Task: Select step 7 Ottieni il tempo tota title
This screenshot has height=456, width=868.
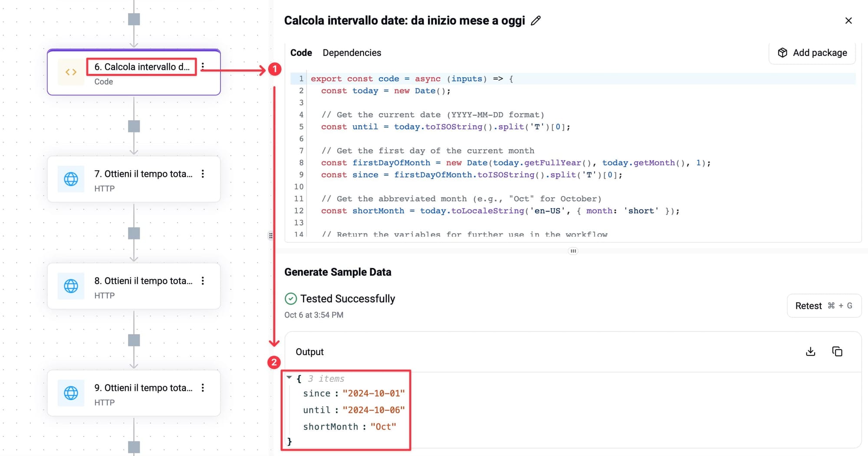Action: 143,174
